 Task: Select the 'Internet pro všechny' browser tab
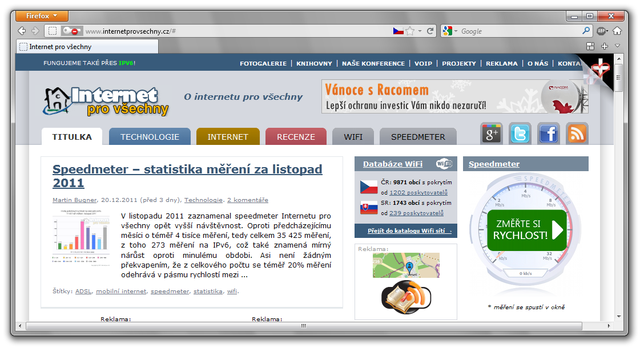tap(88, 47)
